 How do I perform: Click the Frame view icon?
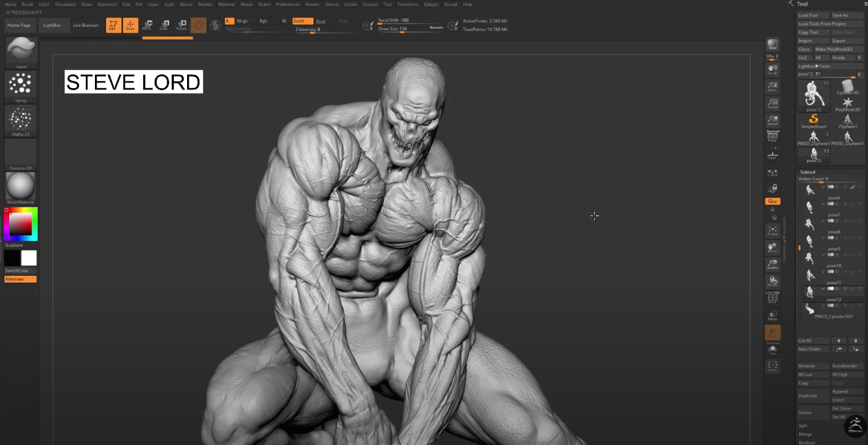pyautogui.click(x=772, y=230)
